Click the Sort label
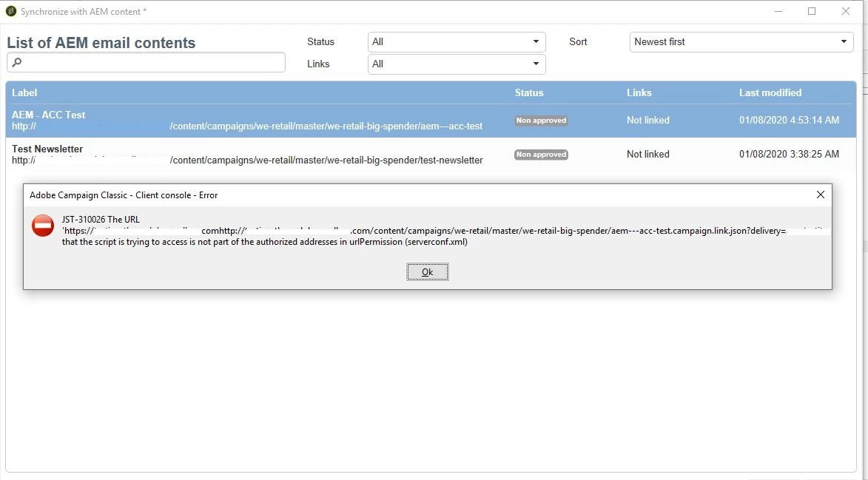 pyautogui.click(x=578, y=42)
